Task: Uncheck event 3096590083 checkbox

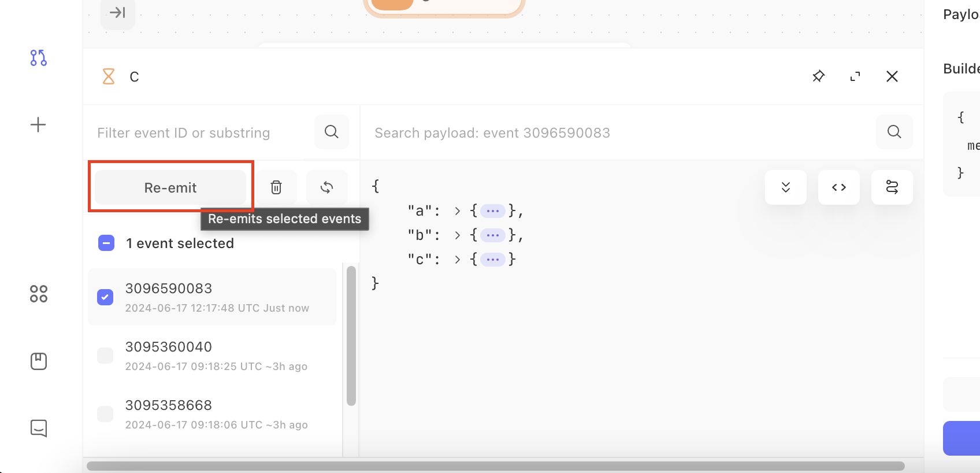Action: 105,297
